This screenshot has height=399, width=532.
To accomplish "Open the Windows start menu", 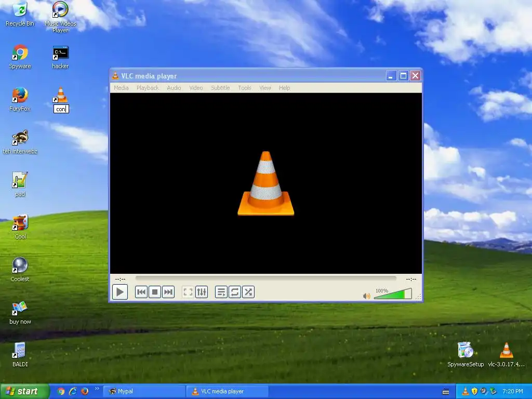I will [24, 391].
